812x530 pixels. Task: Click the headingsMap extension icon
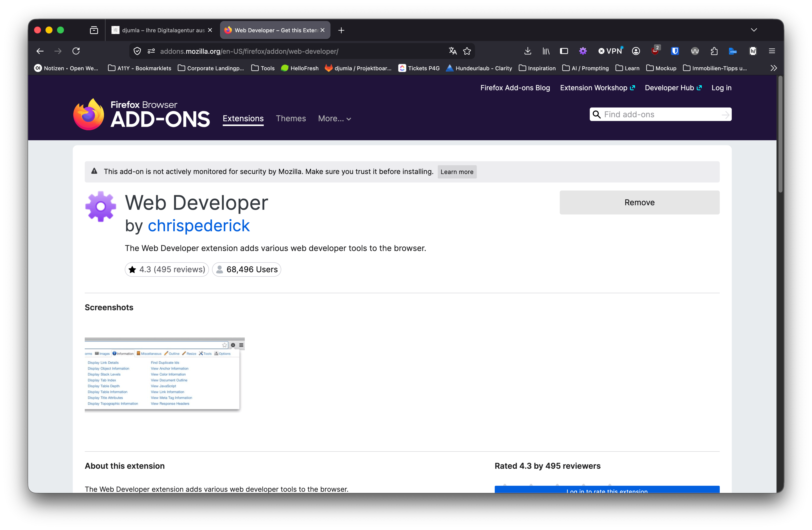coord(753,51)
